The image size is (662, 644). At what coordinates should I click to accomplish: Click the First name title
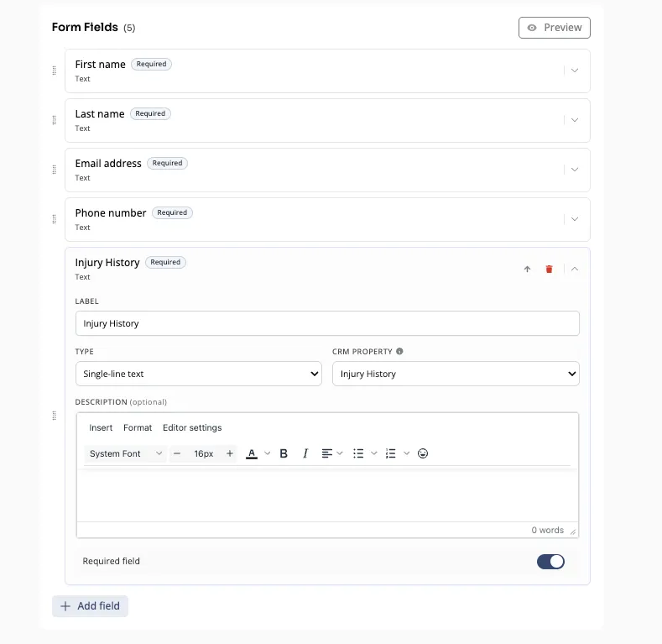(x=100, y=64)
